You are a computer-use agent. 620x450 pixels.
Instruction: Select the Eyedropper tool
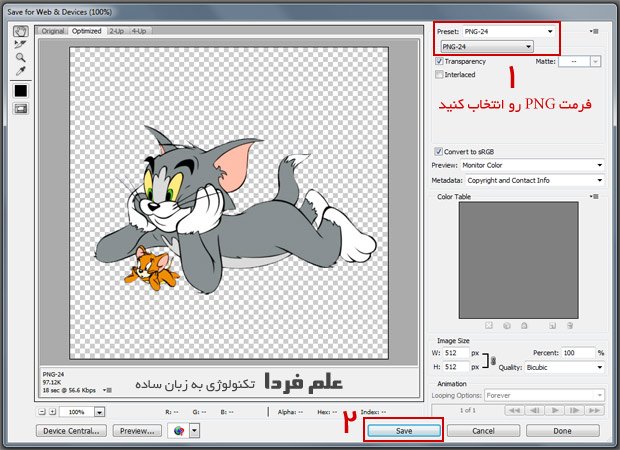click(x=20, y=72)
